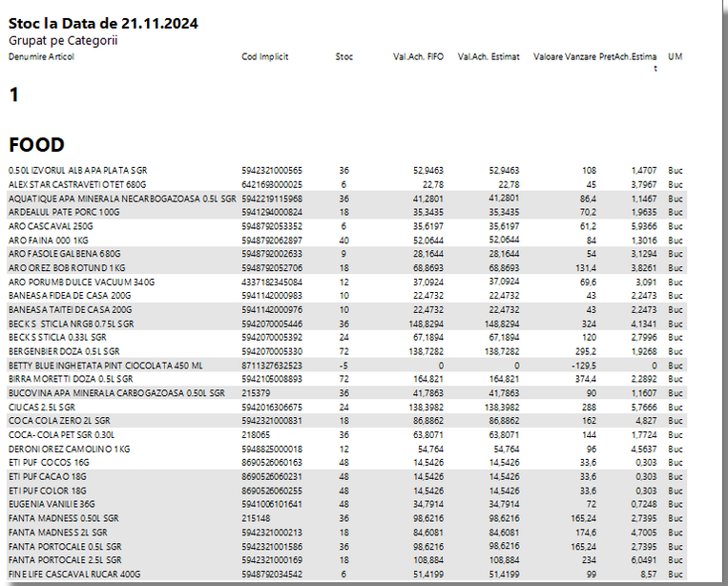This screenshot has width=728, height=586.
Task: Select ARO CASCAVAL 250G item name
Action: [51, 226]
